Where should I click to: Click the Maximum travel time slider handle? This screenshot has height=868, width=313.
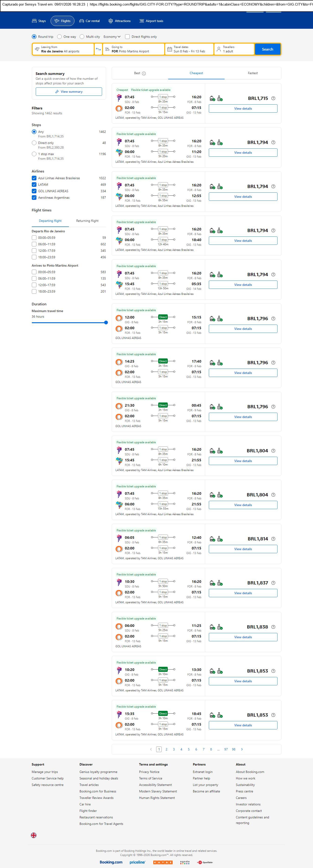106,322
